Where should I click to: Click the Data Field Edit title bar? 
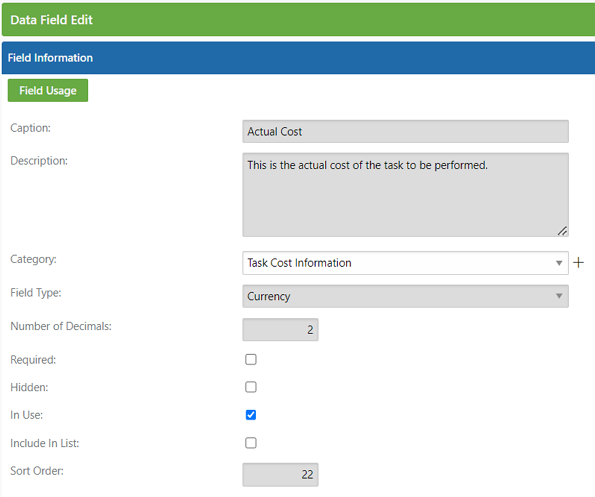point(298,20)
